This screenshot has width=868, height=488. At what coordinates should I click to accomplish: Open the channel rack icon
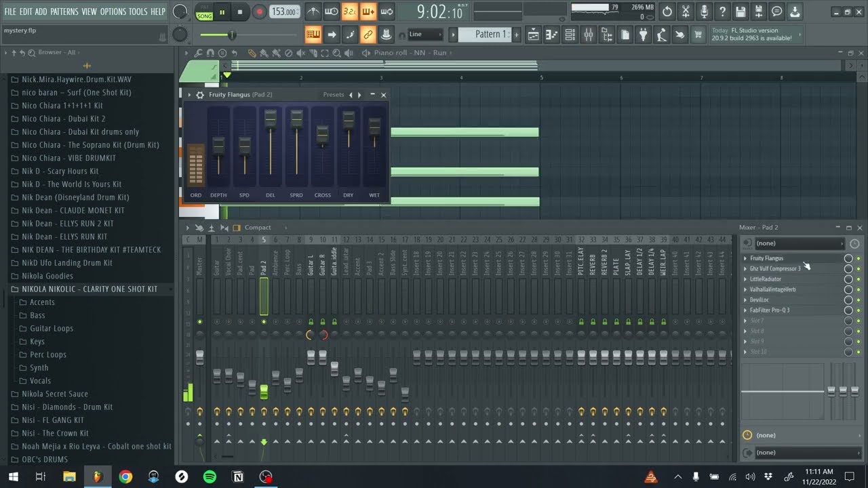[x=570, y=35]
